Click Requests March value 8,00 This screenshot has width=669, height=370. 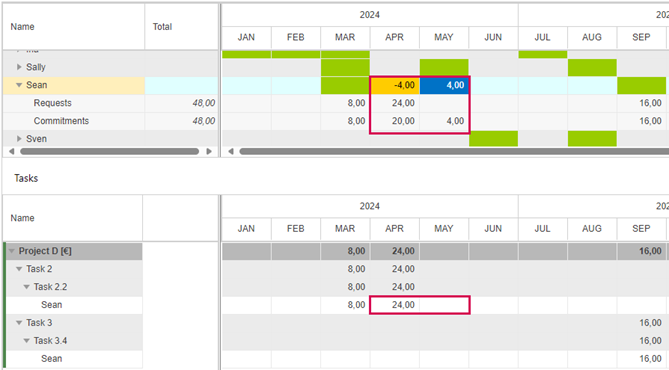[356, 103]
